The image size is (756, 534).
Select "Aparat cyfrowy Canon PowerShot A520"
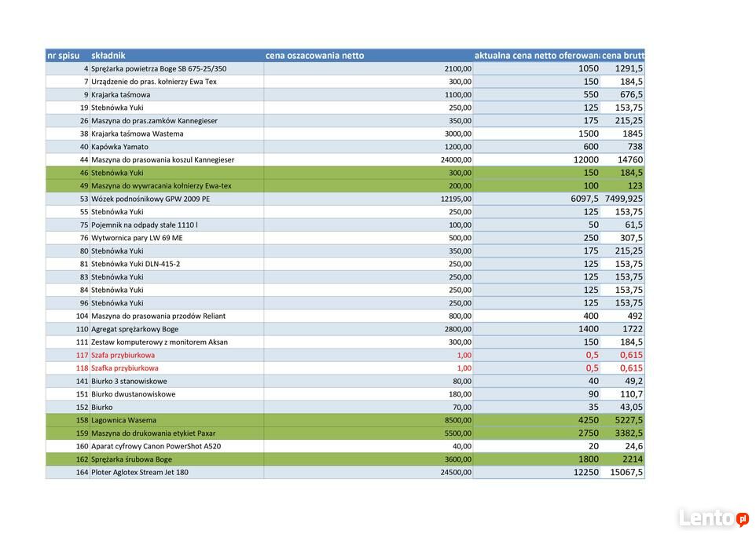(x=156, y=446)
